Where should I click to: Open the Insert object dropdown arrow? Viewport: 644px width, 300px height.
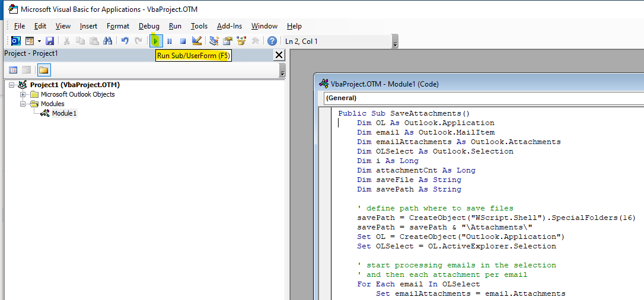tap(39, 41)
